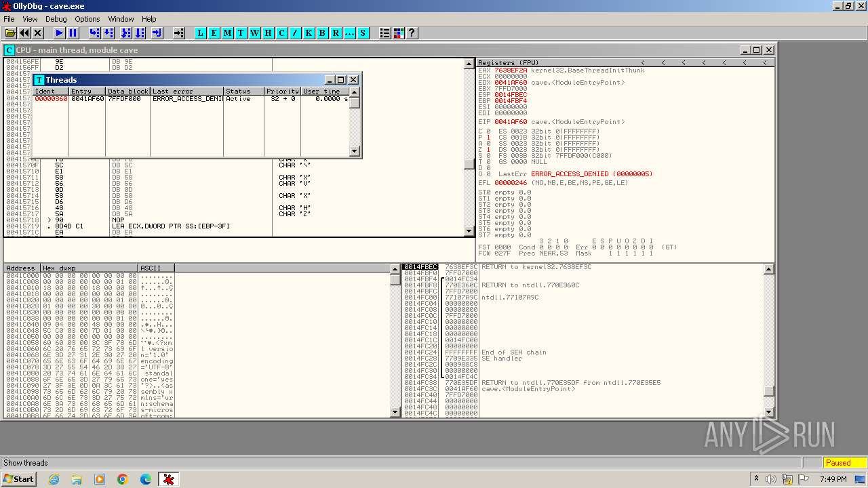
Task: Show the References window (R button)
Action: coord(336,33)
